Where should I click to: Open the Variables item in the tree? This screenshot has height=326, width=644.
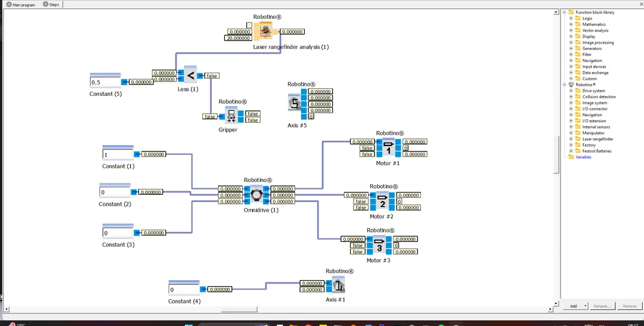pos(583,157)
